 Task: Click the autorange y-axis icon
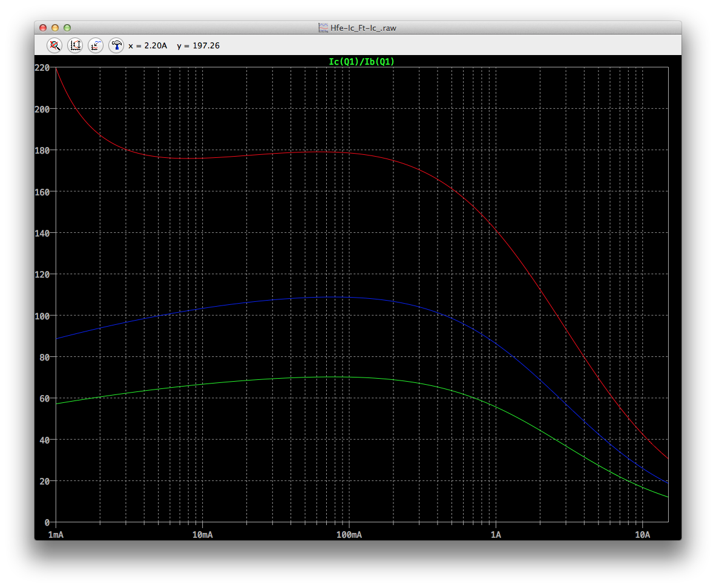75,45
